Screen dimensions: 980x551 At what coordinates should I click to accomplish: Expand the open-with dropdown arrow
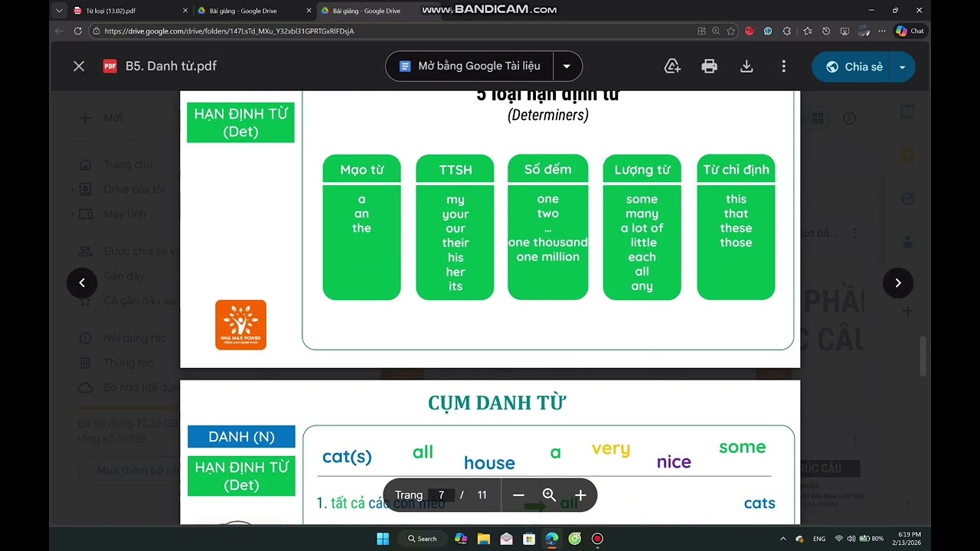pyautogui.click(x=567, y=66)
